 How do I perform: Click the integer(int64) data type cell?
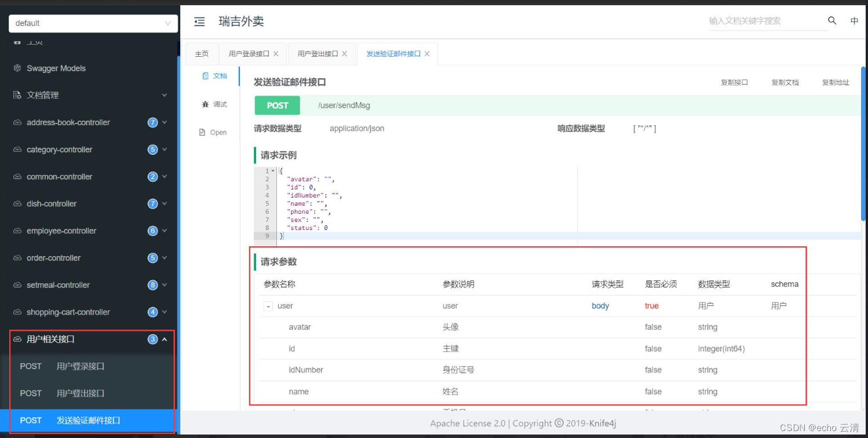(x=721, y=349)
